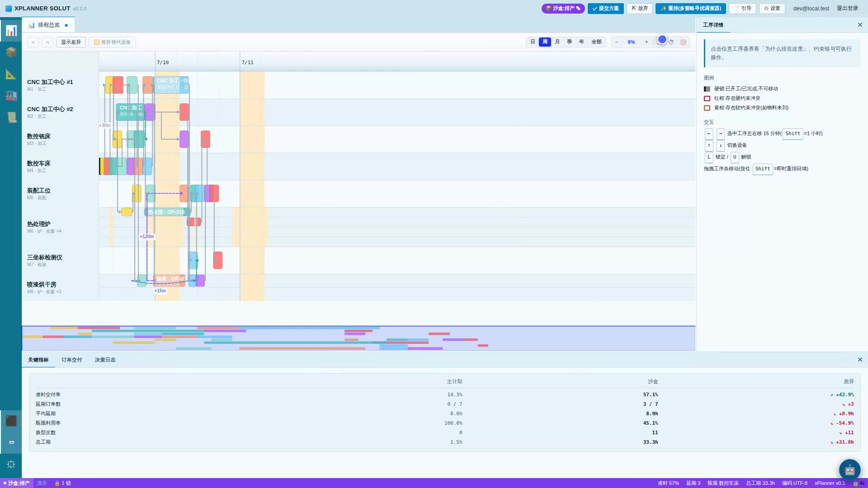Click the 7/11 date header marker
Screen dimensions: 868x488
coord(247,62)
